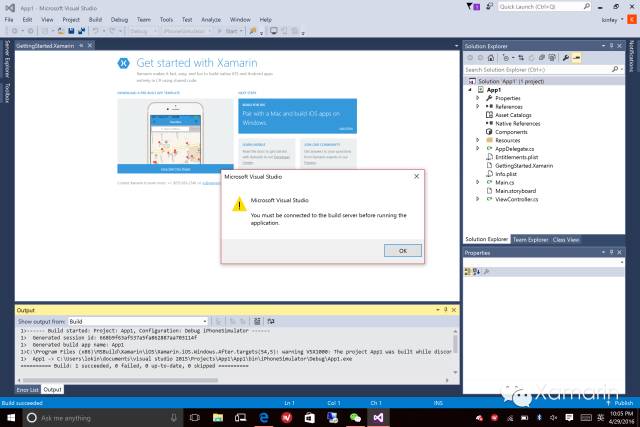Click Publish in the status bar
The image size is (640, 427).
coord(620,403)
